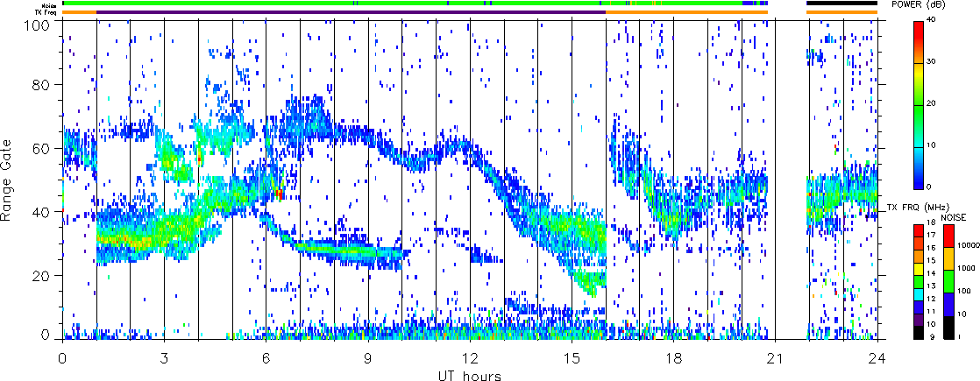Select the red 30–40 dB segment of POWER colorbar
Viewport: 980px width, 381px height.
coord(918,42)
